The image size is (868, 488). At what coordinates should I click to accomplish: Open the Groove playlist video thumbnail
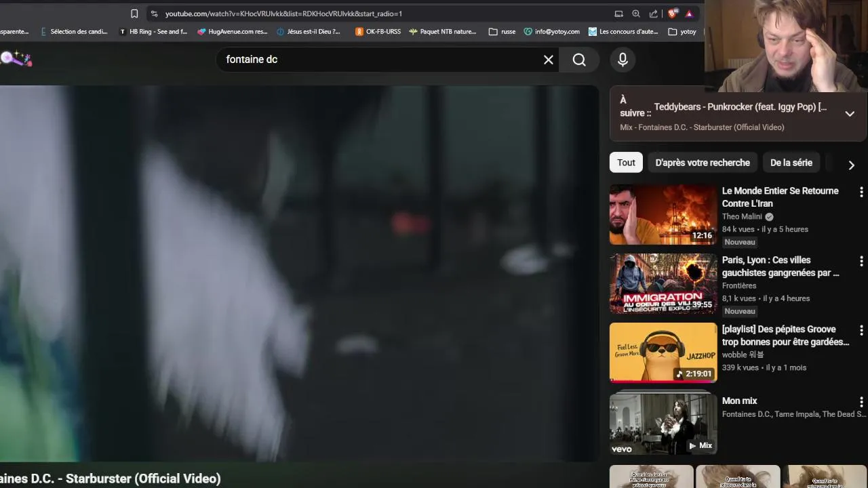pyautogui.click(x=663, y=353)
